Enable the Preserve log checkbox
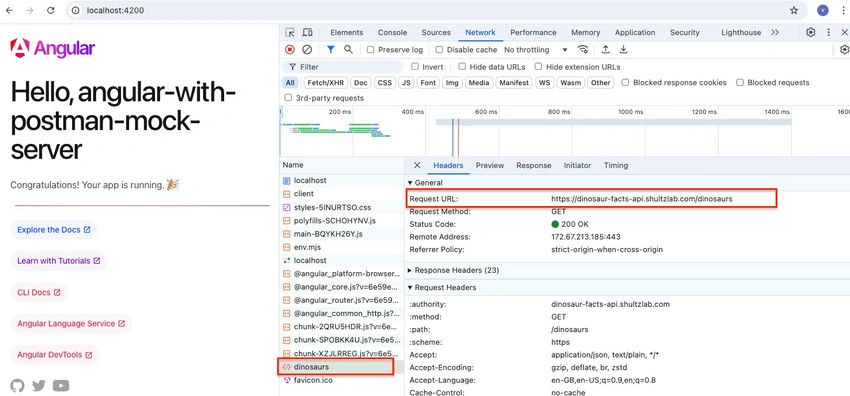This screenshot has width=850, height=396. click(370, 50)
